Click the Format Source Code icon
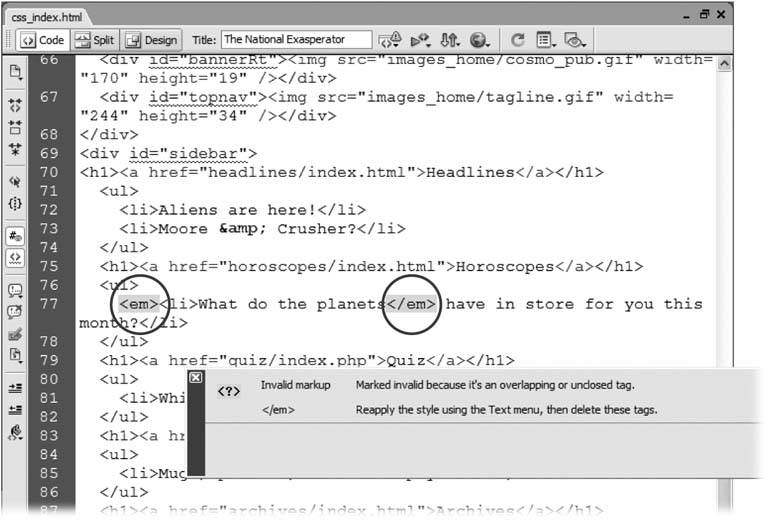 (x=15, y=432)
